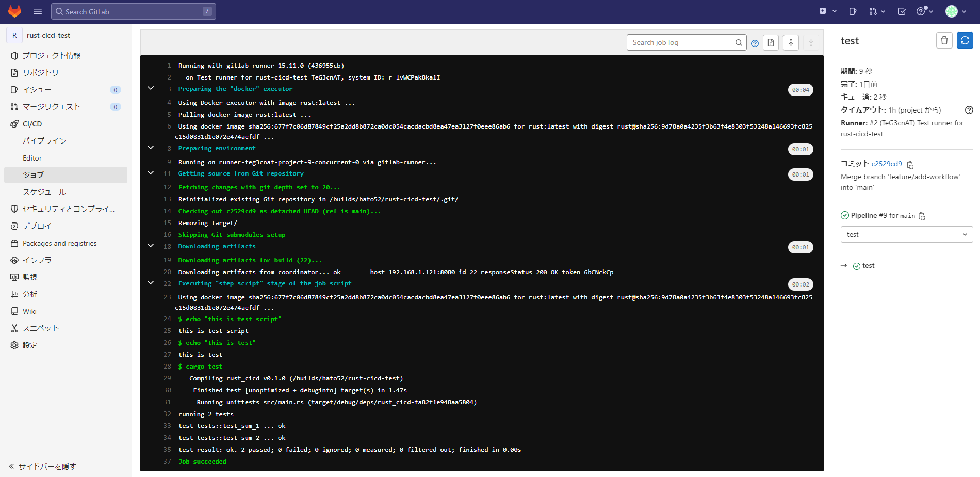Viewport: 980px width, 477px height.
Task: Copy the commit SHA c2529cd9
Action: click(x=910, y=164)
